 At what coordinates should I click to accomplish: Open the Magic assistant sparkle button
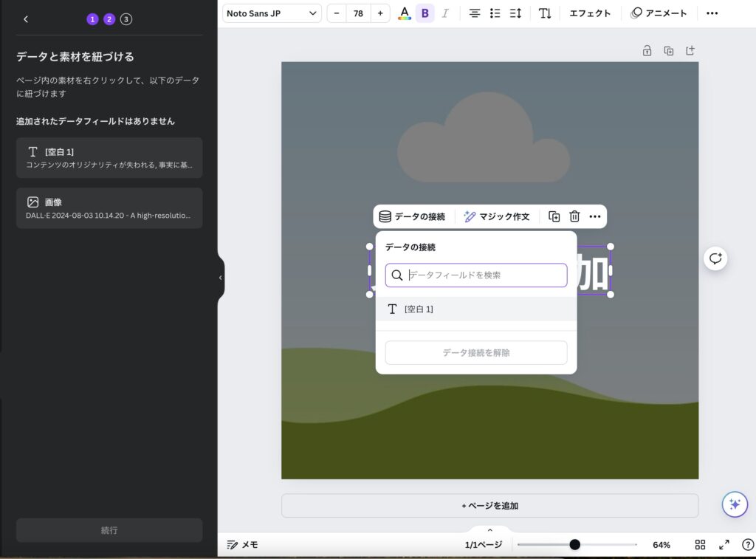[x=734, y=504]
